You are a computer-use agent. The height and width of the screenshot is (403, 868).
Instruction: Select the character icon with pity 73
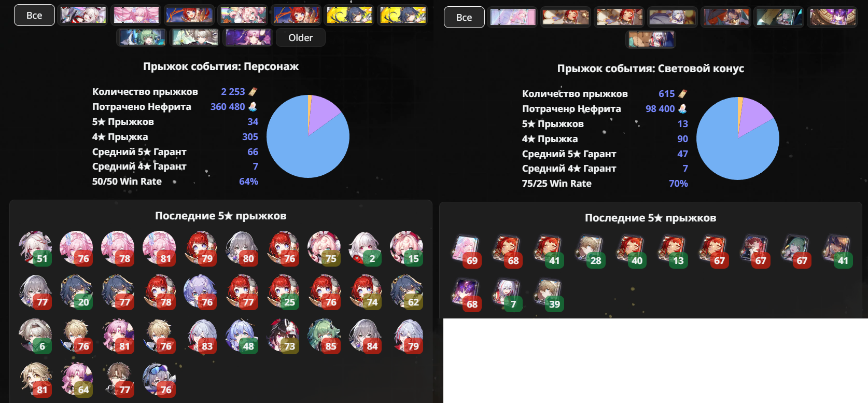283,336
